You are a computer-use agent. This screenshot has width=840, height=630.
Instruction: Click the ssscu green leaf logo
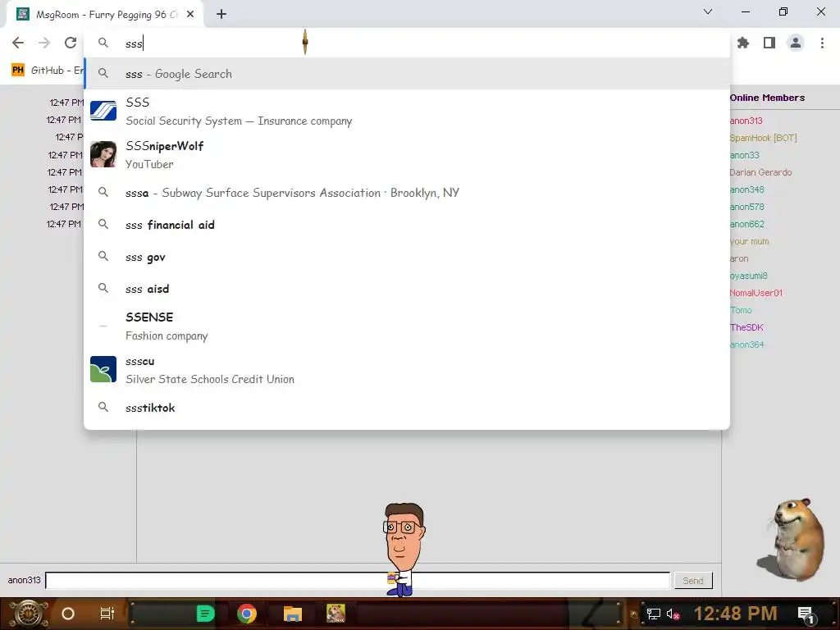(103, 369)
